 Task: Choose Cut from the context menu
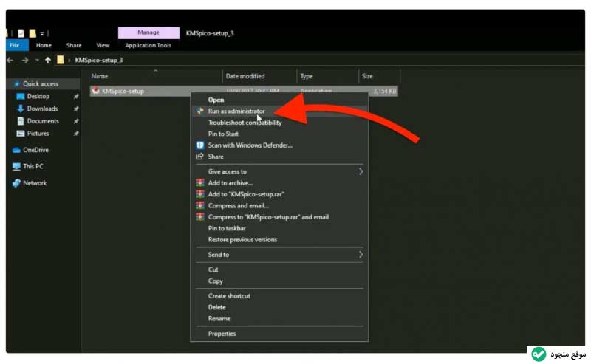click(x=213, y=269)
